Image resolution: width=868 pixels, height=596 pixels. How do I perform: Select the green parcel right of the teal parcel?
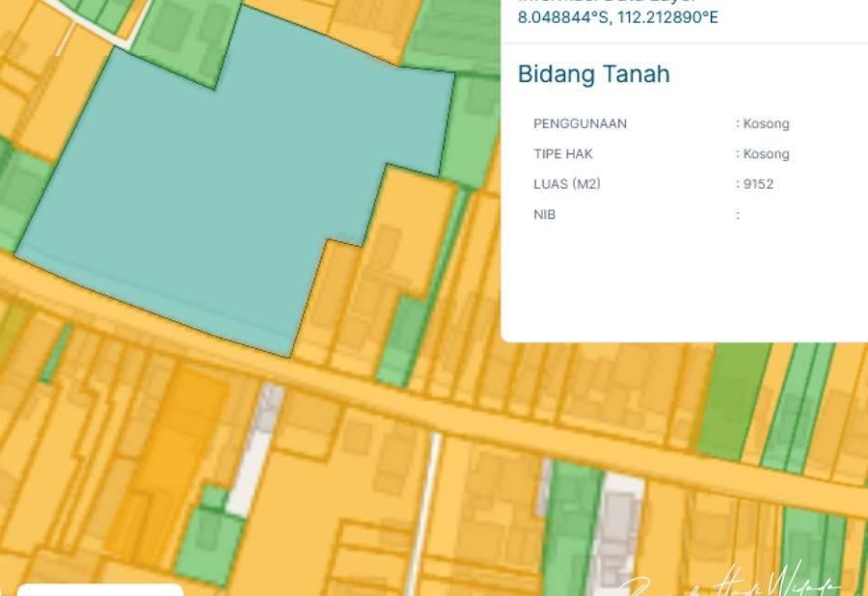[471, 135]
